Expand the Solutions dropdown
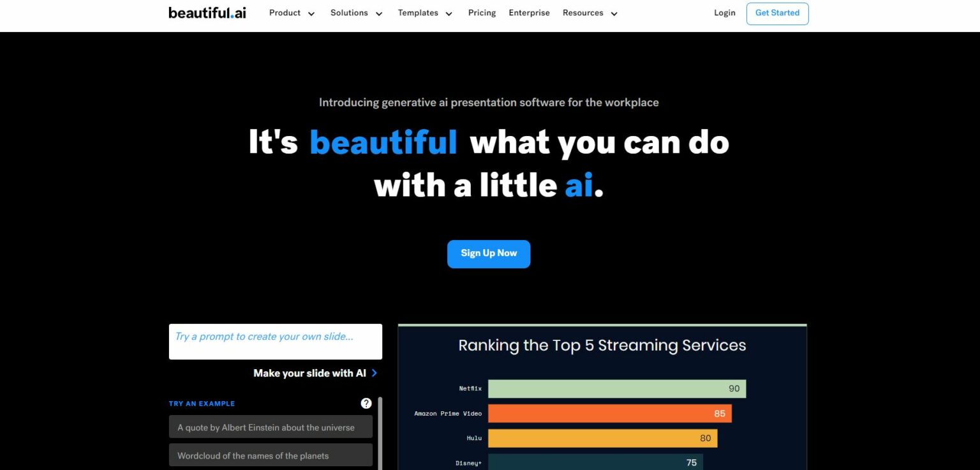Screen dimensions: 980x470 [x=356, y=13]
